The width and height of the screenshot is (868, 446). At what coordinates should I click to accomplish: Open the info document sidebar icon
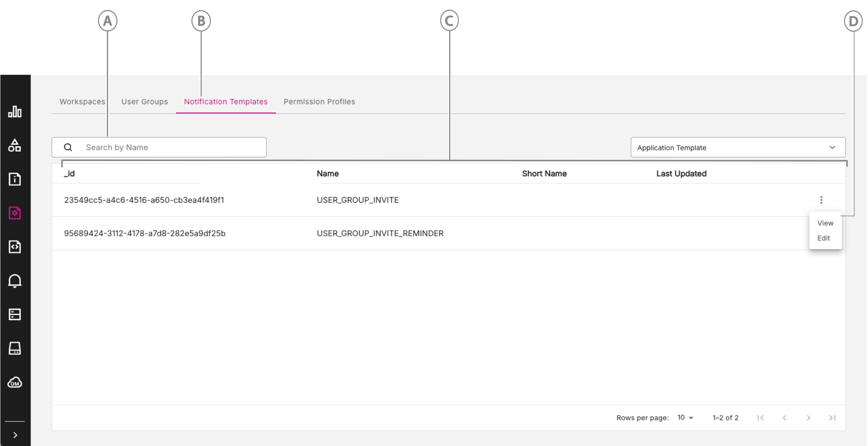[15, 179]
